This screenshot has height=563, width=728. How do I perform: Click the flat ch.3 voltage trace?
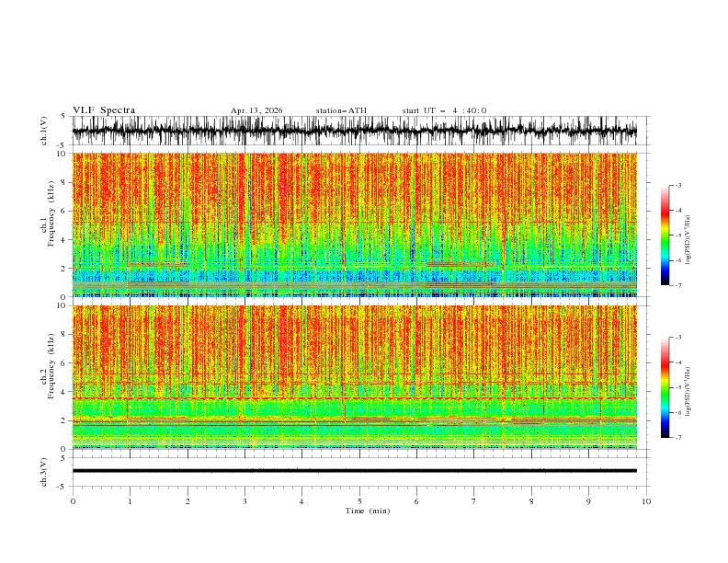(355, 471)
